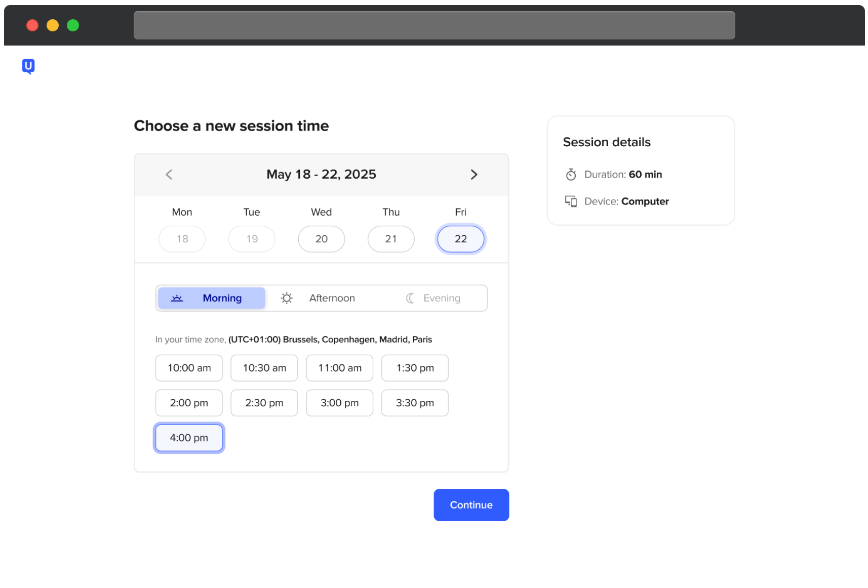
Task: Click the blue U logo icon
Action: (x=28, y=66)
